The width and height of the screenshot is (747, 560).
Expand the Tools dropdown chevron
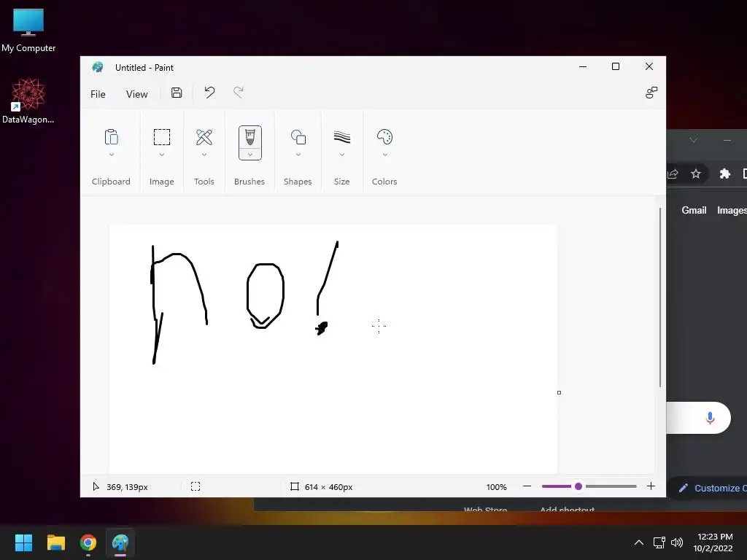coord(204,155)
